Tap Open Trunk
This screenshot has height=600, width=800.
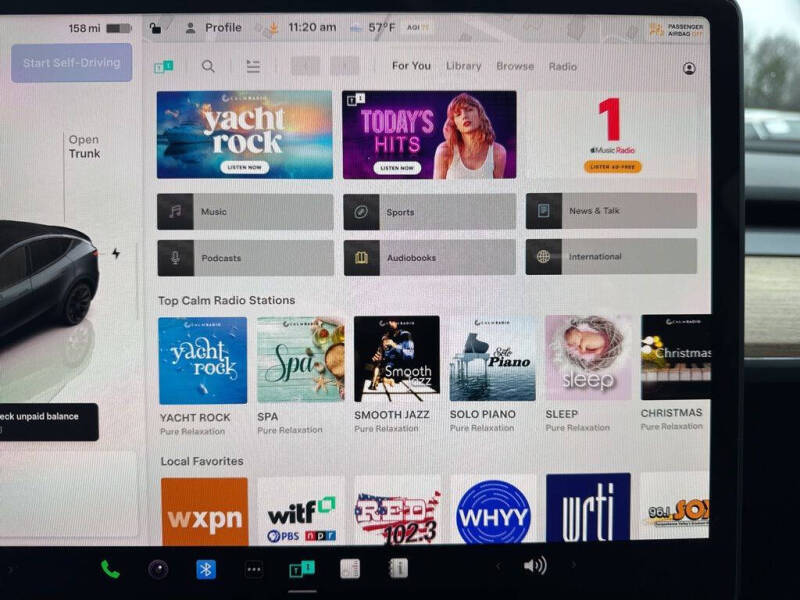(x=84, y=147)
